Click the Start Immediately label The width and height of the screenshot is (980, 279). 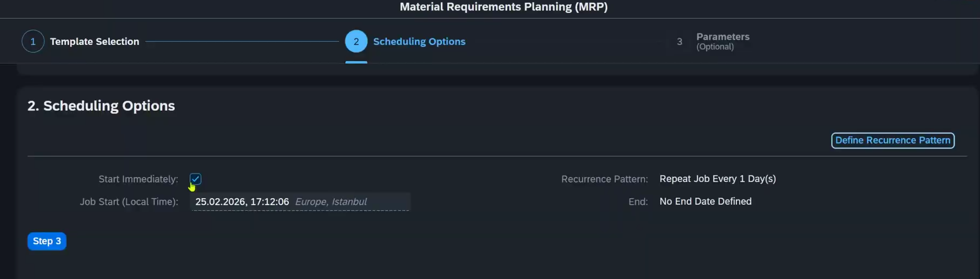click(x=138, y=179)
